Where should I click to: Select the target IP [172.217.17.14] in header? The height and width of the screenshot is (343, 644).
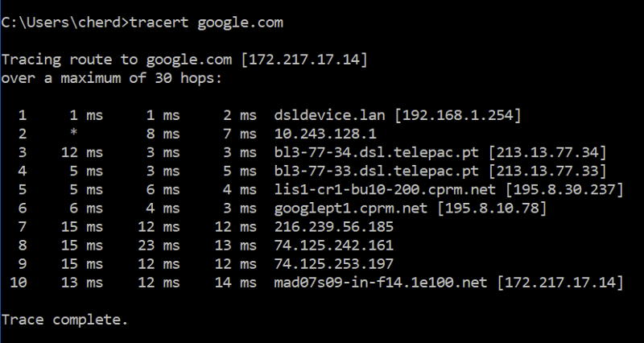click(x=304, y=60)
